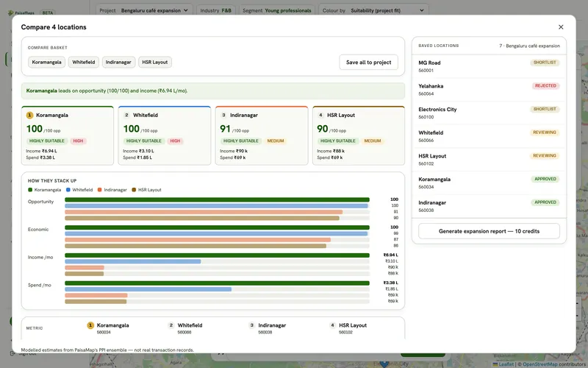This screenshot has width=588, height=368.
Task: Click SHORTLIST status tag for Electronics City
Action: [545, 109]
